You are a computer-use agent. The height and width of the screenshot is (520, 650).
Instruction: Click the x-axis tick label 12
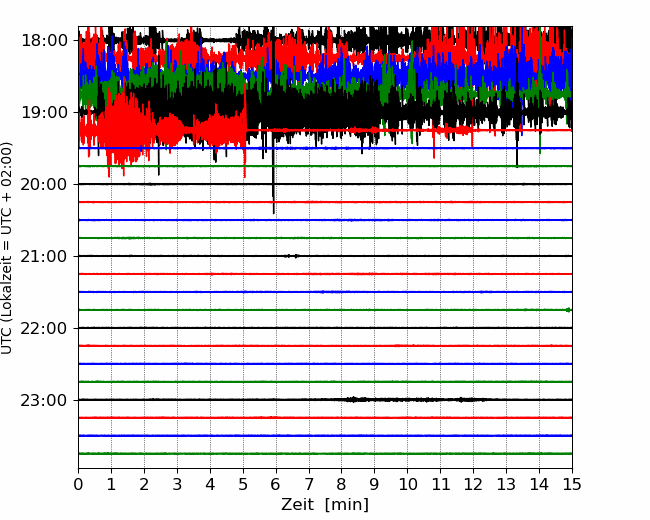(x=473, y=484)
